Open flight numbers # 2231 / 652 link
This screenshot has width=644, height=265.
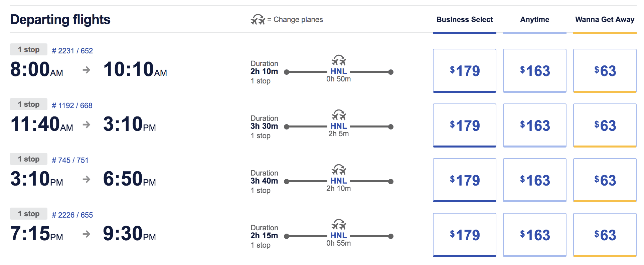tap(72, 51)
